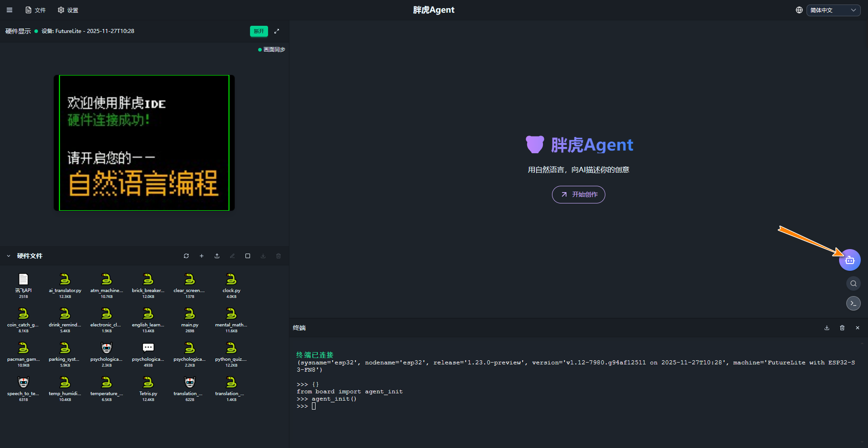Collapse the 硬件文件 section
Viewport: 868px width, 448px height.
(x=9, y=256)
